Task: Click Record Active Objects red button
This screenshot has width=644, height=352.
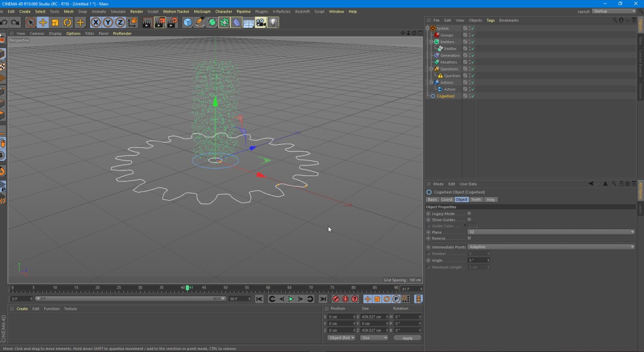Action: [x=336, y=299]
